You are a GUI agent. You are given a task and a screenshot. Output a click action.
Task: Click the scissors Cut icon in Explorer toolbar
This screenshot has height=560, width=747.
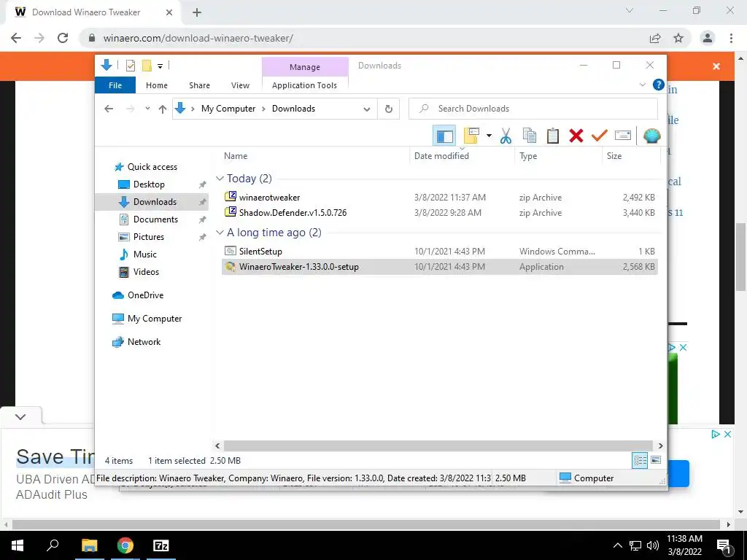[x=506, y=136]
